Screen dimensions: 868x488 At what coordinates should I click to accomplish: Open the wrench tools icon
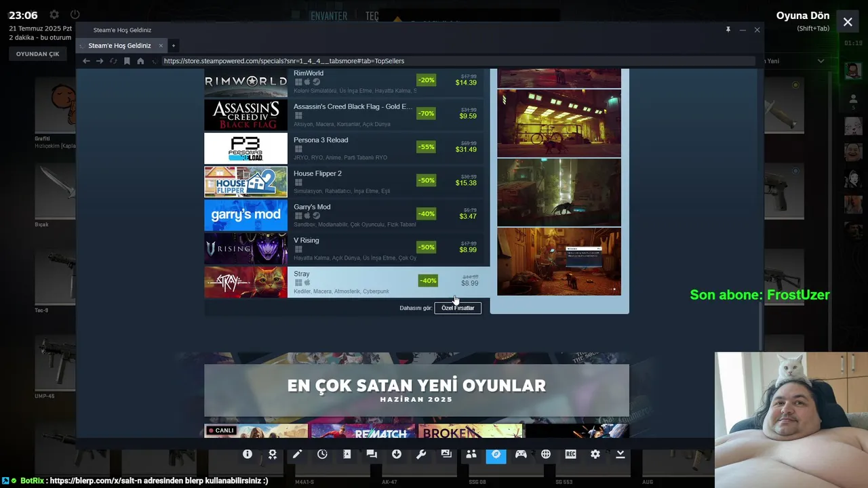coord(421,454)
